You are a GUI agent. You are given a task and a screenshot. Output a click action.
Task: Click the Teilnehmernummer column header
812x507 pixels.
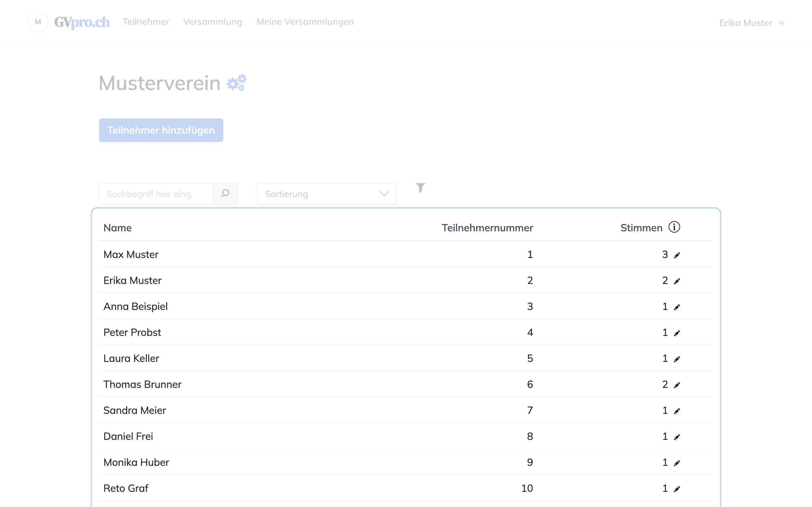[x=487, y=228]
